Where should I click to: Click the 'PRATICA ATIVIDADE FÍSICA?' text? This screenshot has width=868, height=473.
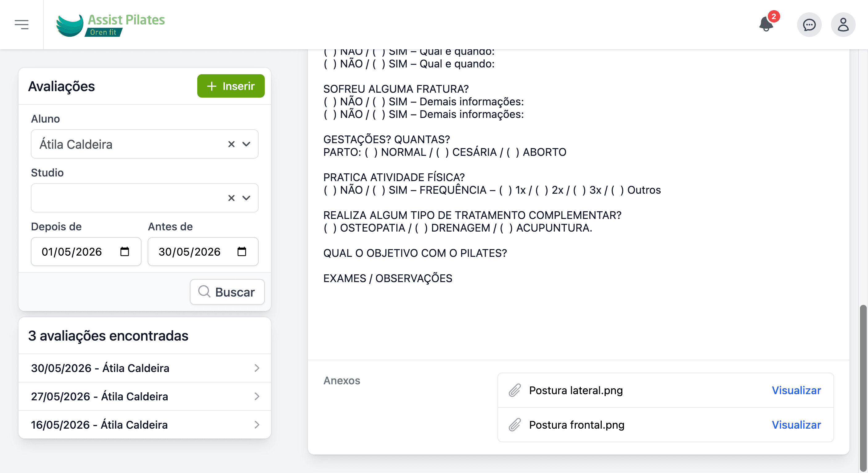coord(394,177)
